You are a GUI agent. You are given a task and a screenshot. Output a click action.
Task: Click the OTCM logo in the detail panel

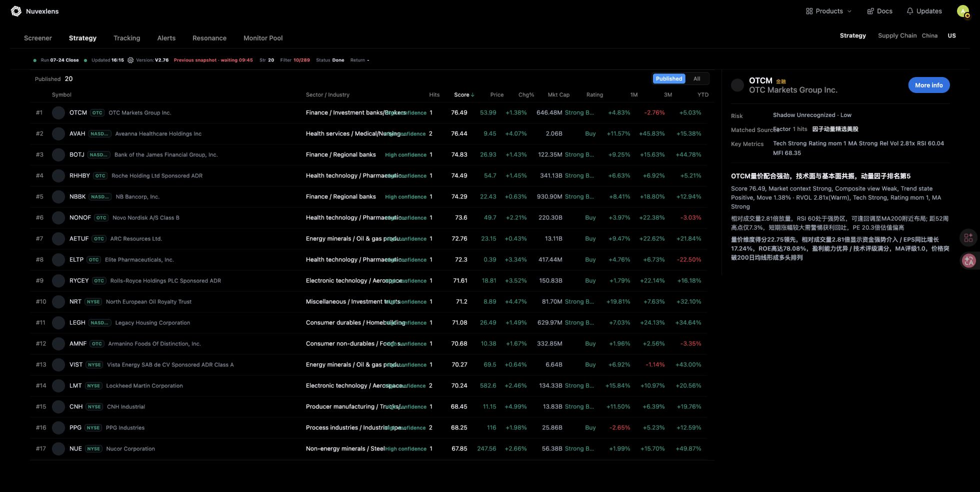[x=737, y=85]
